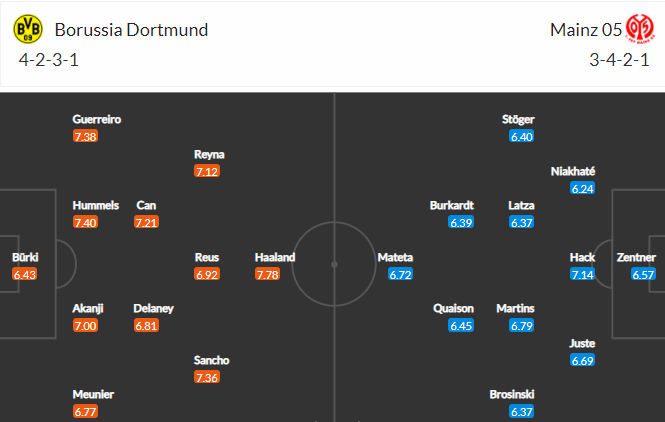Click Reus' 6.92 rating badge
This screenshot has width=665, height=422.
click(207, 275)
